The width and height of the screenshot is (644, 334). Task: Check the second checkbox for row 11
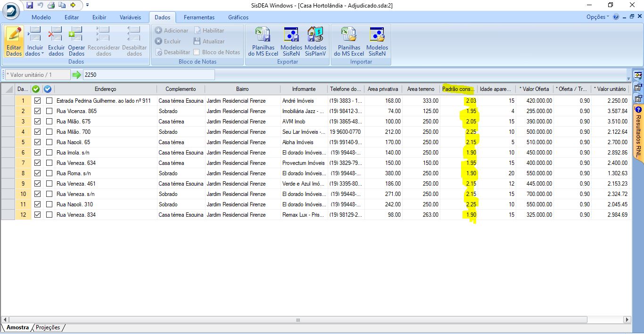49,204
